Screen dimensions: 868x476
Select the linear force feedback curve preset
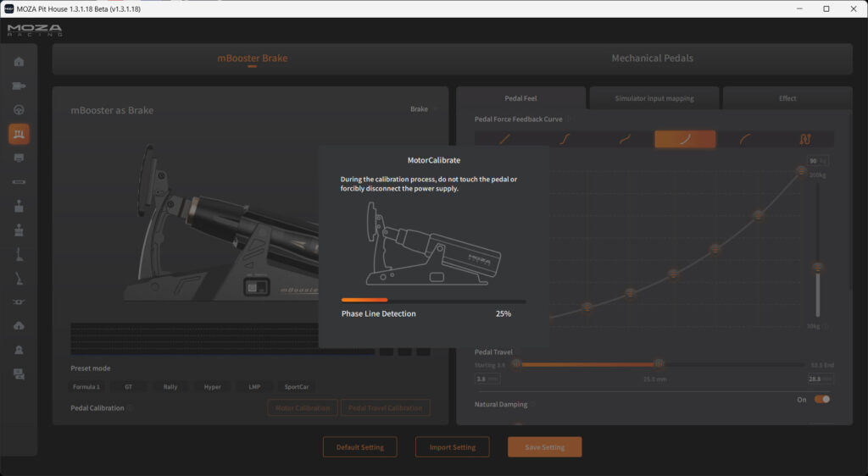pos(504,140)
